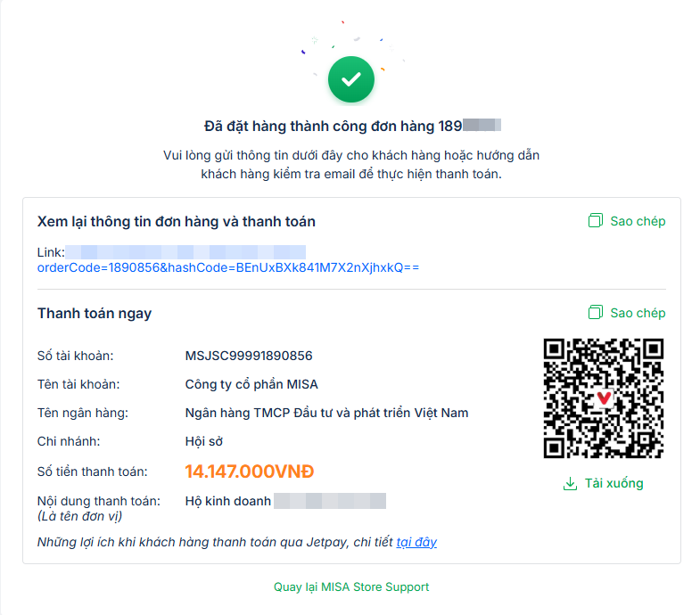Open the orderCode=1890856 payment link
700x615 pixels.
tap(227, 267)
